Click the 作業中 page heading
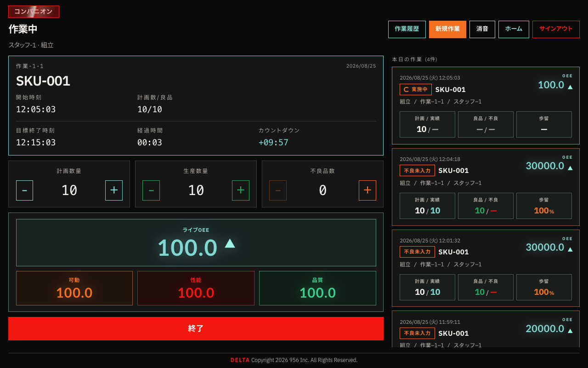The image size is (588, 368). tap(23, 29)
